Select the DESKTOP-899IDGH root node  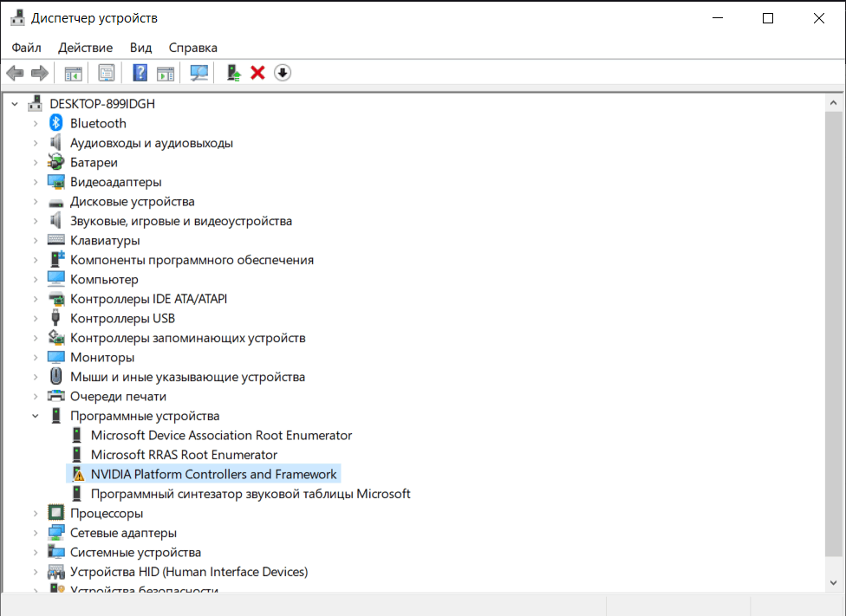[102, 104]
